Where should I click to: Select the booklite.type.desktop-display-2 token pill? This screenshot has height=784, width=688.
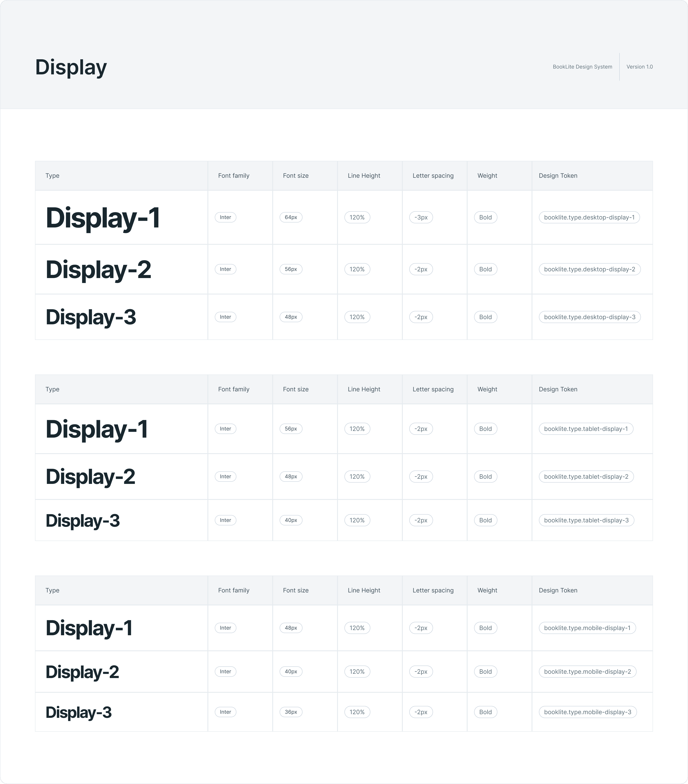(x=589, y=269)
